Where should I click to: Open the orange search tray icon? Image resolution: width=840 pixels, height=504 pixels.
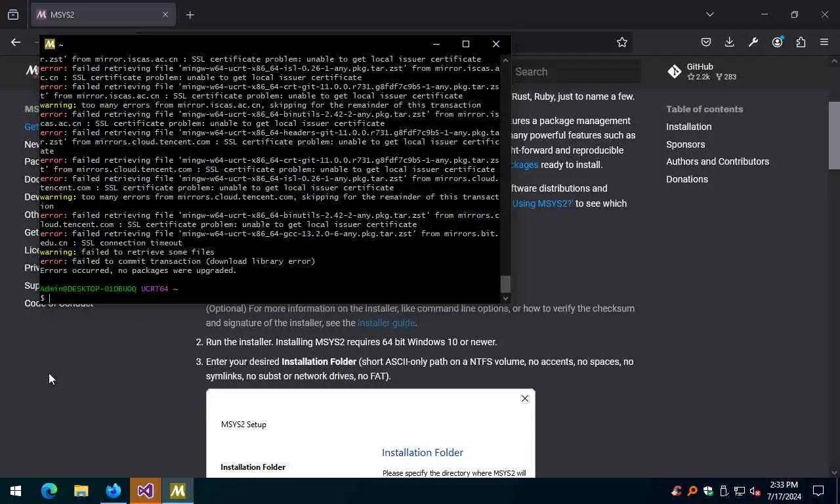pos(692,491)
